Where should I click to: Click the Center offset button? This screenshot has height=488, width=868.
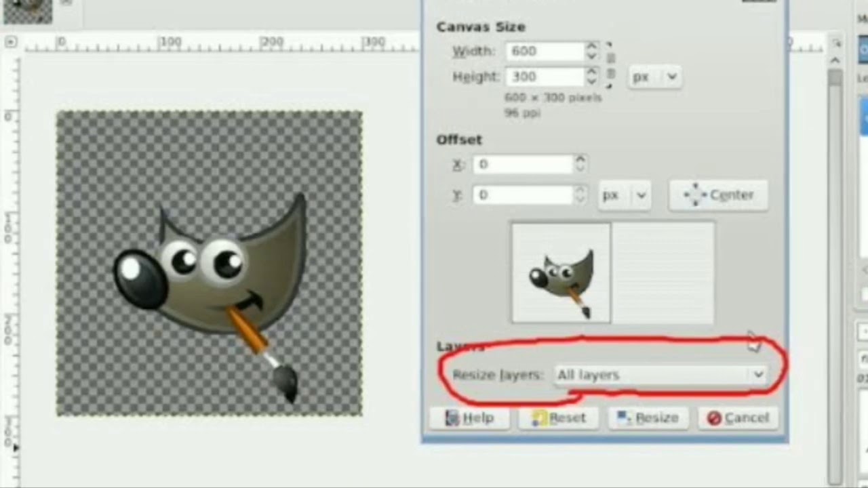[x=718, y=195]
